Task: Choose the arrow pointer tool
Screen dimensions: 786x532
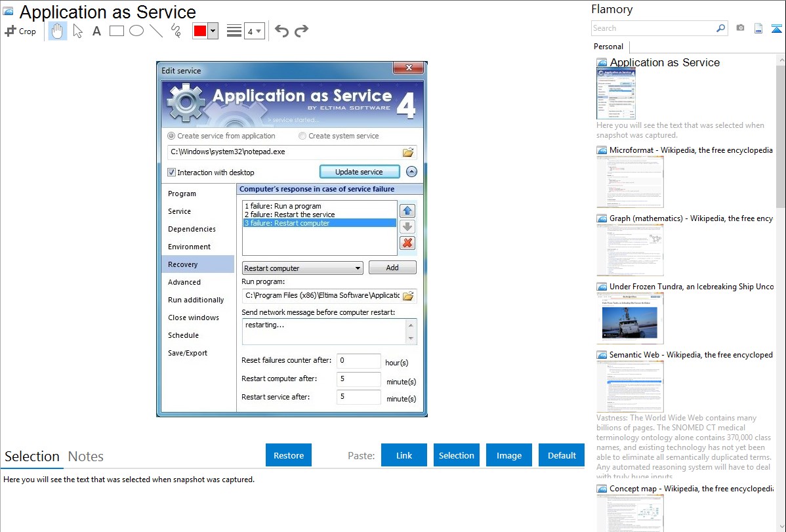Action: (x=77, y=31)
